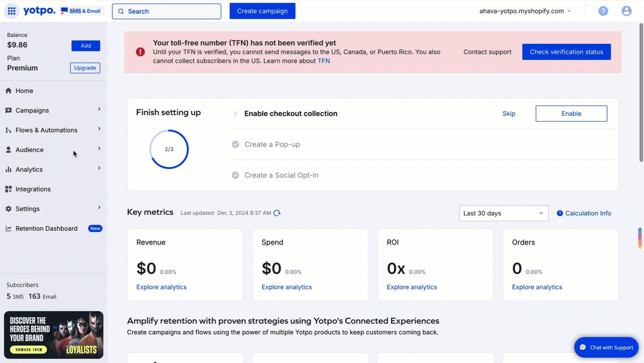Click the 2/3 setup progress circle
Image resolution: width=644 pixels, height=363 pixels.
(169, 149)
